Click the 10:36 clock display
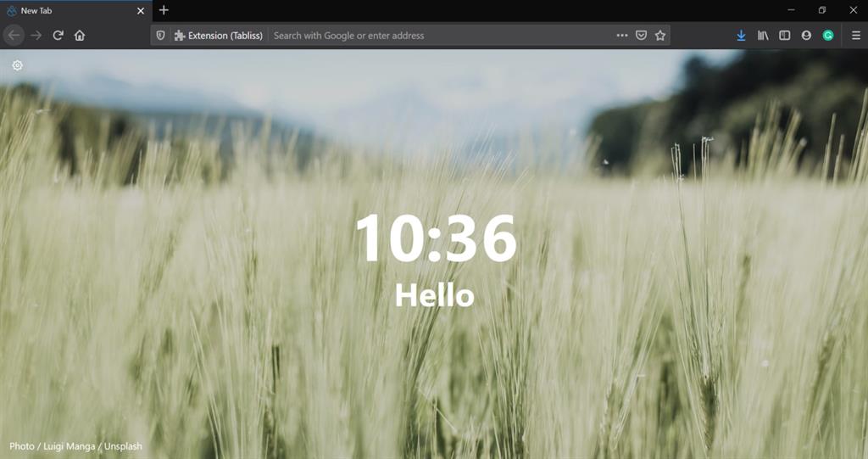This screenshot has height=459, width=868. [437, 238]
